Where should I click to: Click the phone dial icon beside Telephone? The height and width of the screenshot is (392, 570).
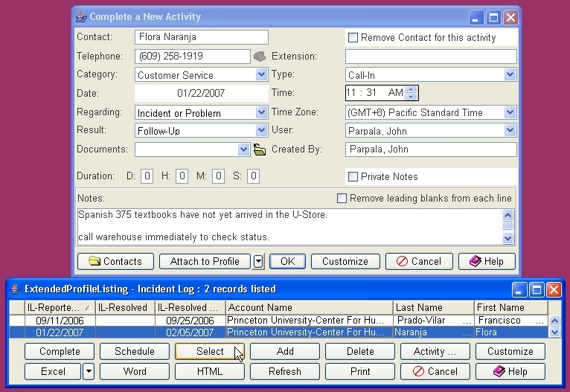tap(260, 57)
